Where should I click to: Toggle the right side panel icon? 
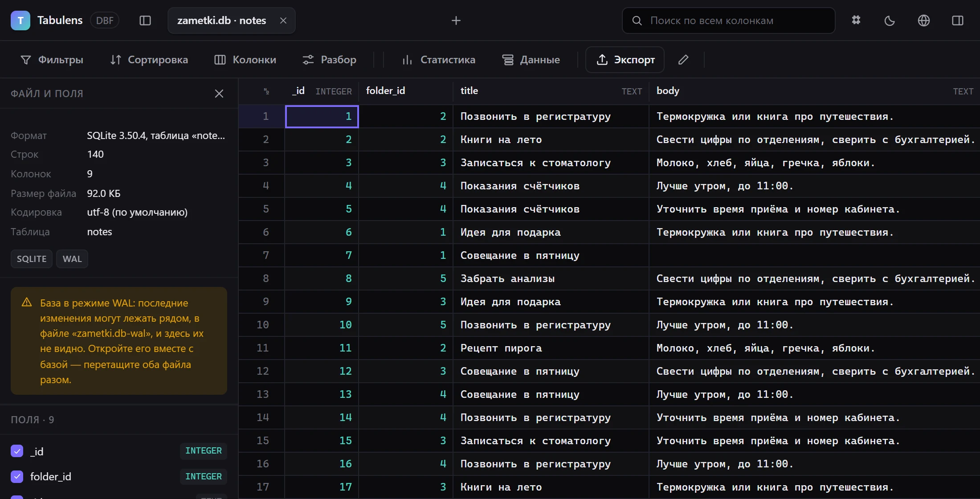pyautogui.click(x=958, y=20)
